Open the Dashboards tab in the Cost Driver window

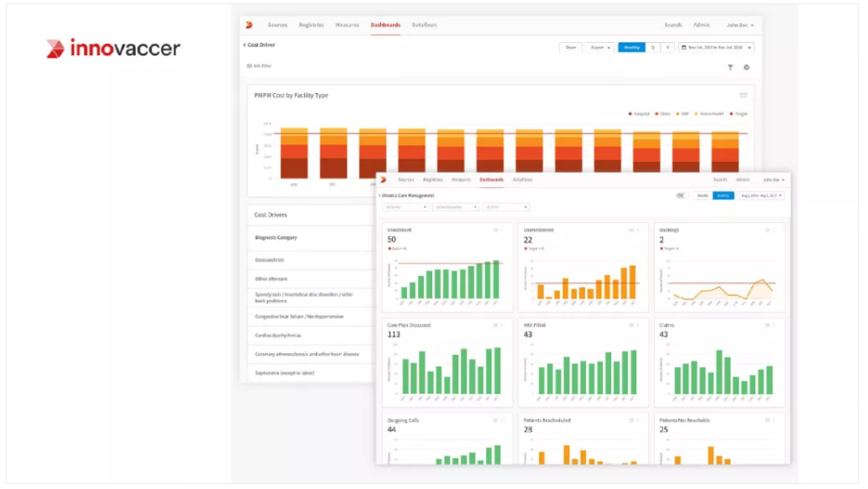(385, 25)
